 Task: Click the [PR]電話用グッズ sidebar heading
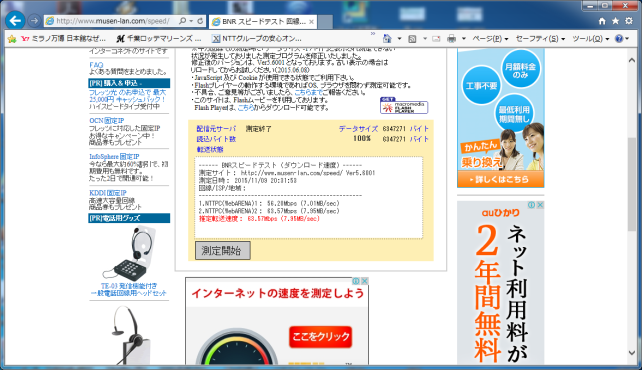click(129, 218)
